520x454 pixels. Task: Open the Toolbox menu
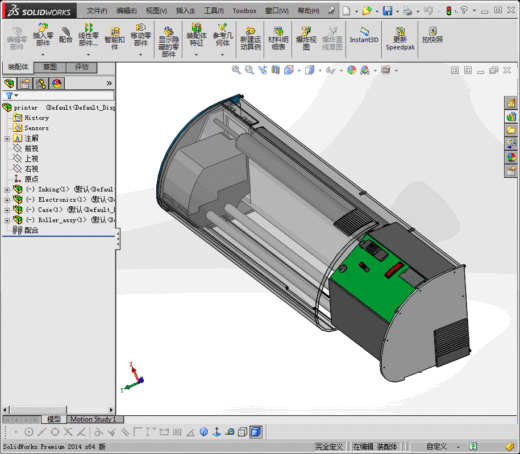pyautogui.click(x=244, y=11)
